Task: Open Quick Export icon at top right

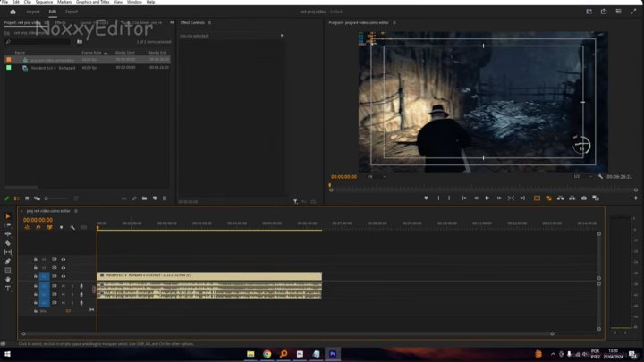Action: point(604,12)
